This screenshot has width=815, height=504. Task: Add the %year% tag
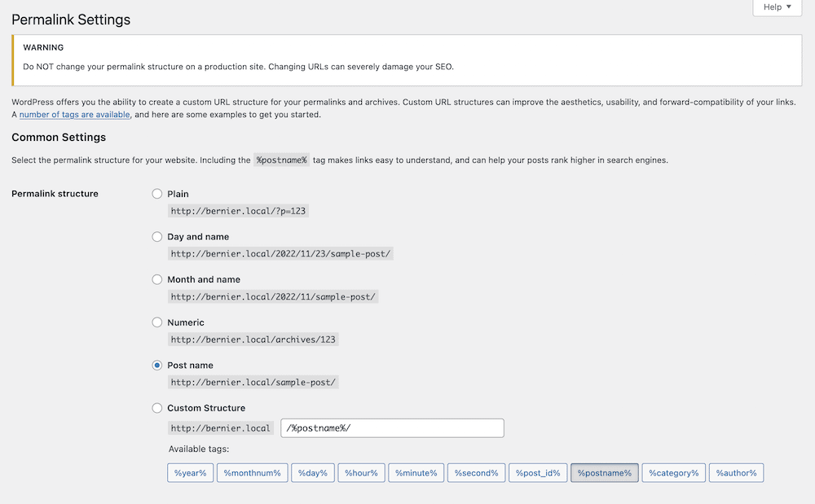(190, 473)
